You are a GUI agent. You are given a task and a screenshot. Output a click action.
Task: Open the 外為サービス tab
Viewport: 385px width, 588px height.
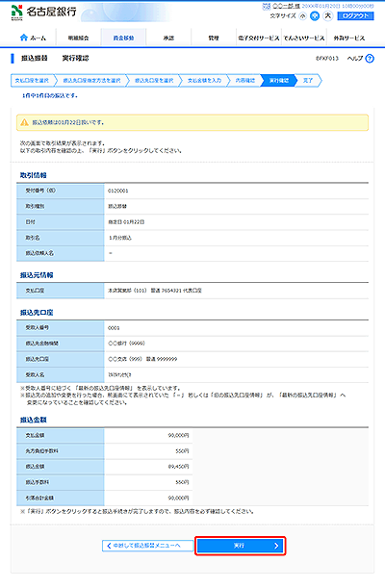tap(349, 38)
